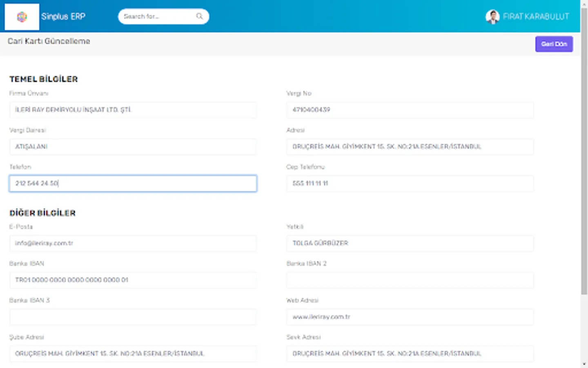Edit the Şube Adresi field
Screen dimensions: 588x368
point(133,354)
